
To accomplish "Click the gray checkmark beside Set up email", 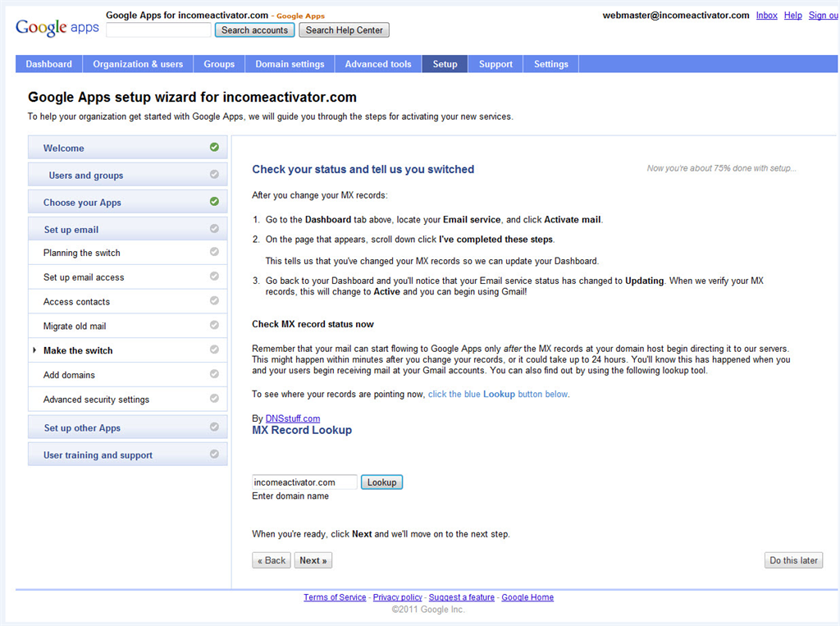I will point(214,228).
